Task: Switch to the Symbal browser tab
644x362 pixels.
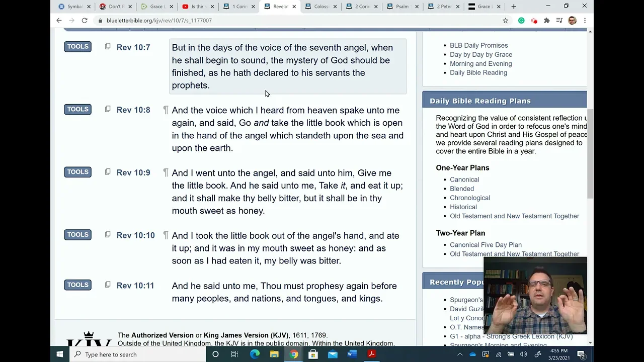Action: point(73,7)
